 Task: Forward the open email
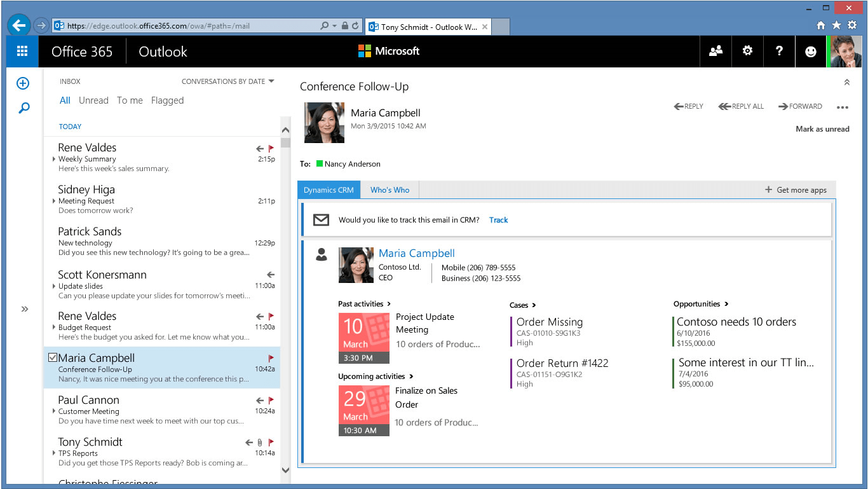[800, 106]
